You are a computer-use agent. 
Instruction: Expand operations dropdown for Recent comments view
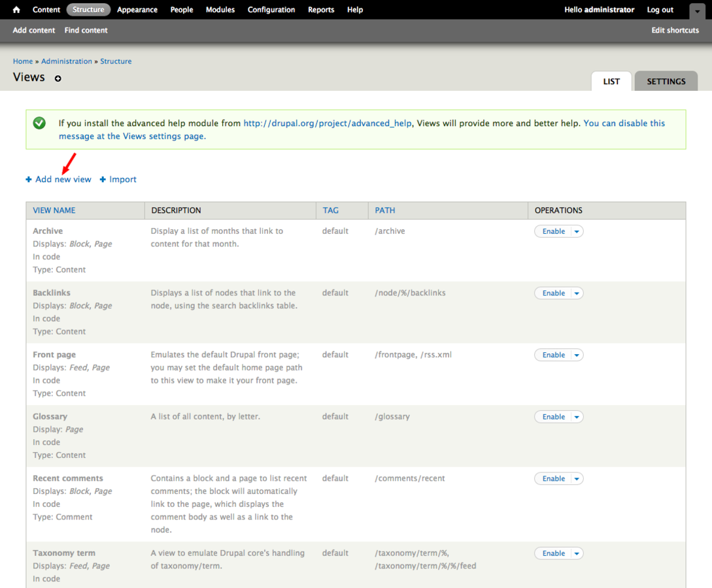click(577, 479)
